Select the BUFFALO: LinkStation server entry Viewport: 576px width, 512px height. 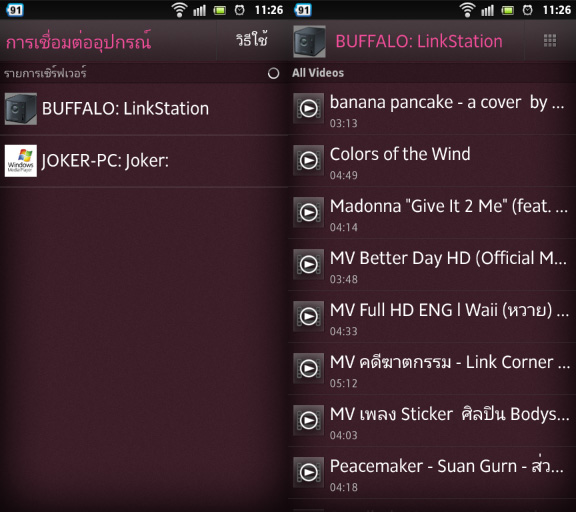tap(144, 109)
